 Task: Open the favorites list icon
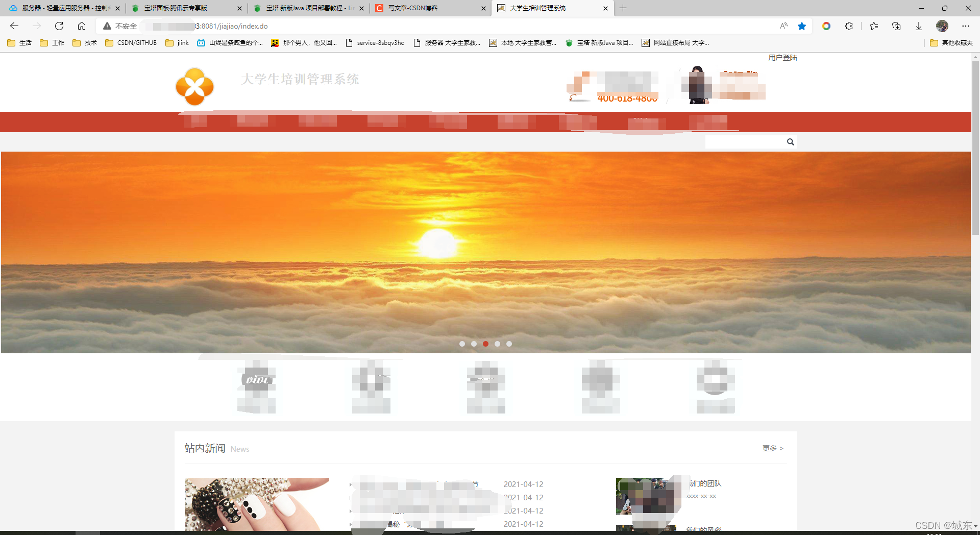click(x=874, y=26)
